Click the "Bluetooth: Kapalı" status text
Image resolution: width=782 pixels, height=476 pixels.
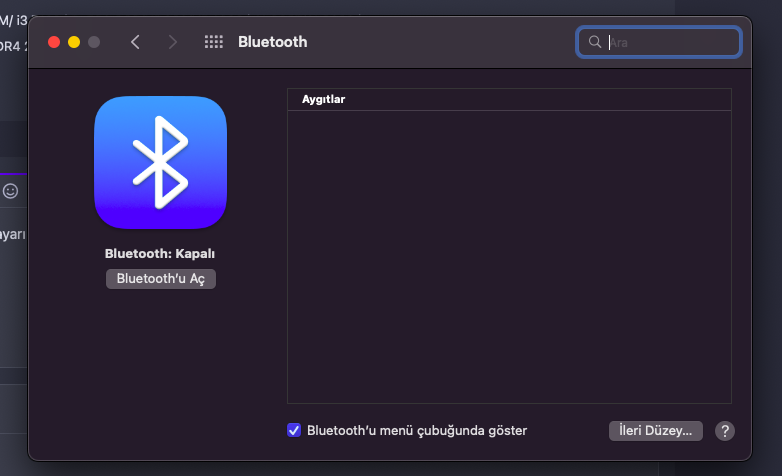160,254
